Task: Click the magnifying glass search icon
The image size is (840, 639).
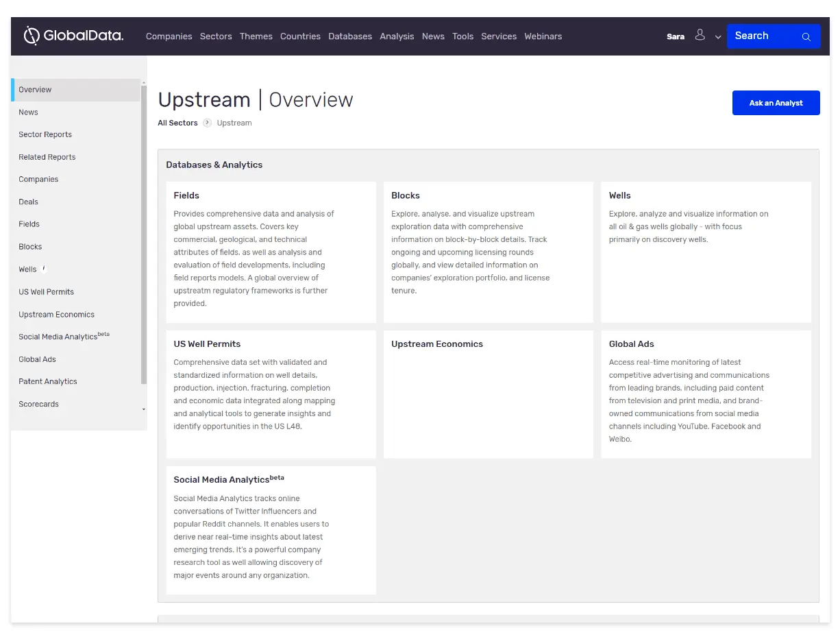Action: (806, 37)
